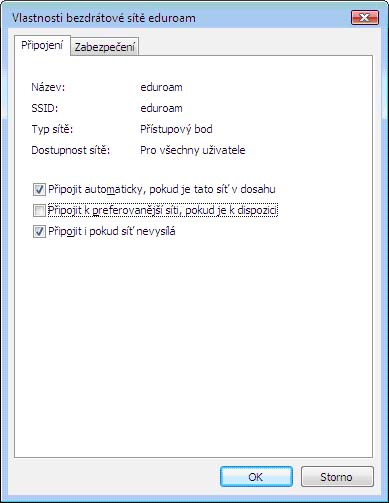
Task: Click the Název: label
Action: coord(48,87)
